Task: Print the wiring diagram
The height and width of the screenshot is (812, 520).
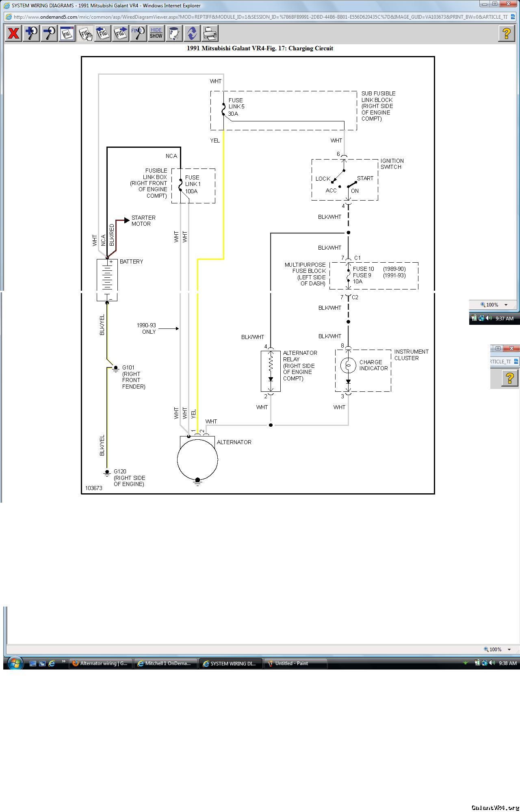Action: click(210, 33)
